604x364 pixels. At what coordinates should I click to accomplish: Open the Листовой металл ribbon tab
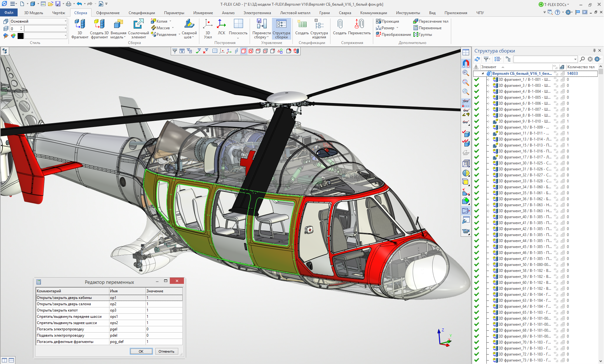click(295, 13)
